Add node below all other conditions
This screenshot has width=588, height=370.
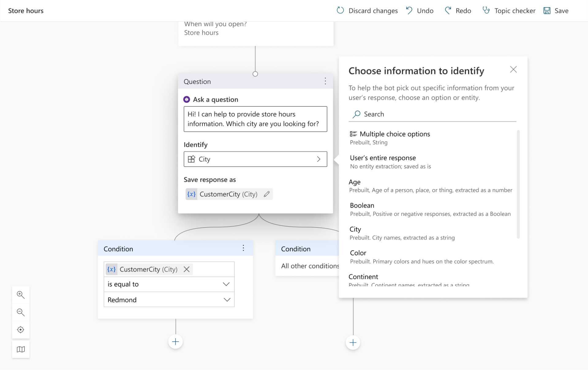click(x=353, y=342)
